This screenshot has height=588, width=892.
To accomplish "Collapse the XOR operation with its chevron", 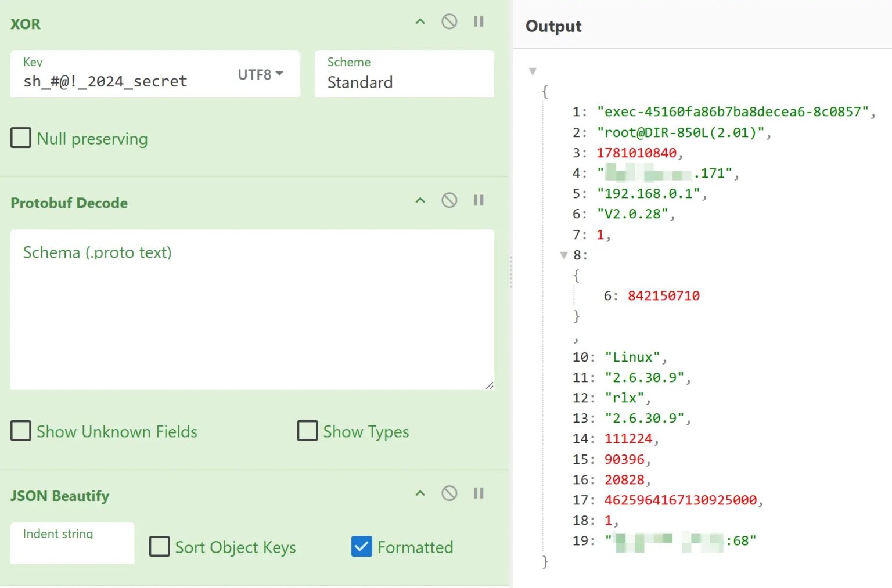I will (x=420, y=22).
